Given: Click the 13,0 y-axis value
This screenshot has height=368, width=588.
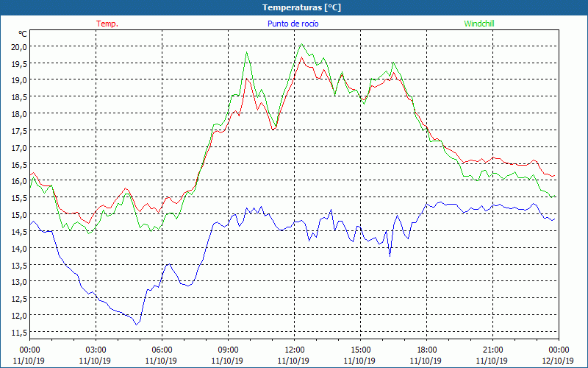Looking at the screenshot, I should click(20, 282).
